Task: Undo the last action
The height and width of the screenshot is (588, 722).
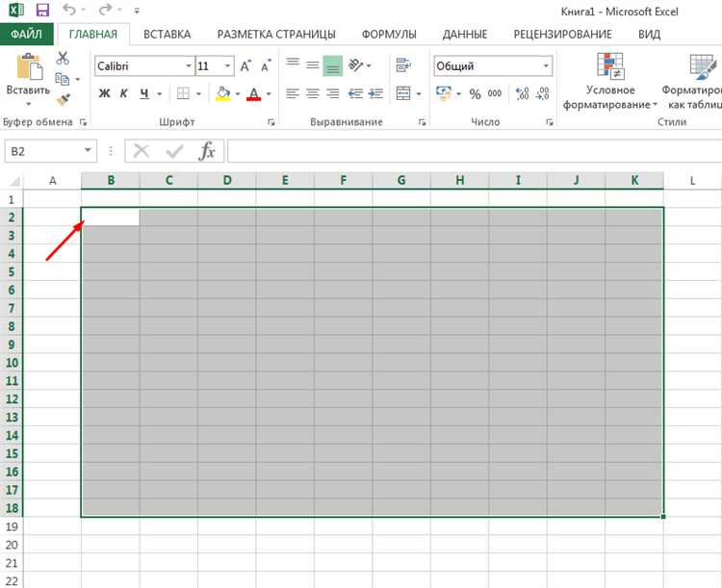Action: (x=68, y=10)
